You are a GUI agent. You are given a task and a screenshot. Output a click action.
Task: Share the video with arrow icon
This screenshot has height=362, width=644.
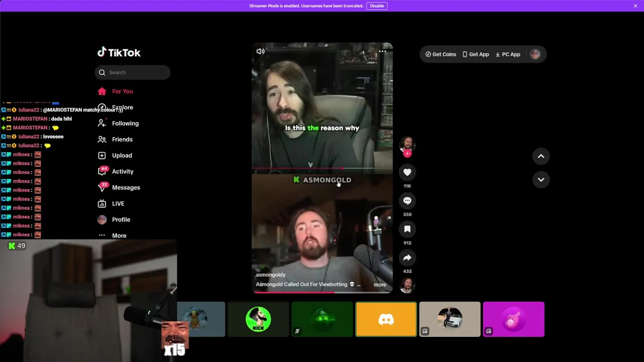pyautogui.click(x=407, y=257)
